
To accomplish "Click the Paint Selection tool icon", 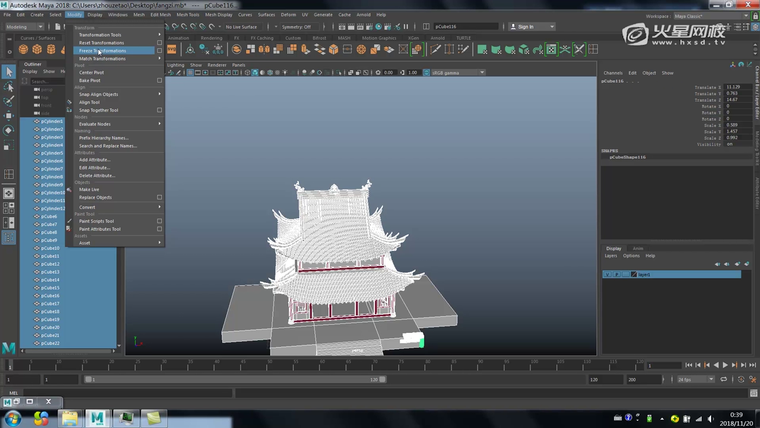I will point(8,103).
